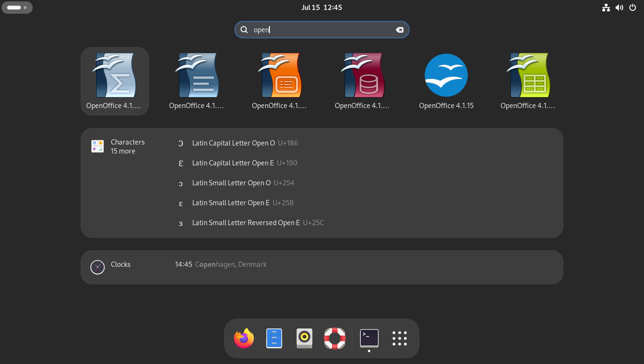Click the search input field
The height and width of the screenshot is (364, 644).
coord(322,30)
